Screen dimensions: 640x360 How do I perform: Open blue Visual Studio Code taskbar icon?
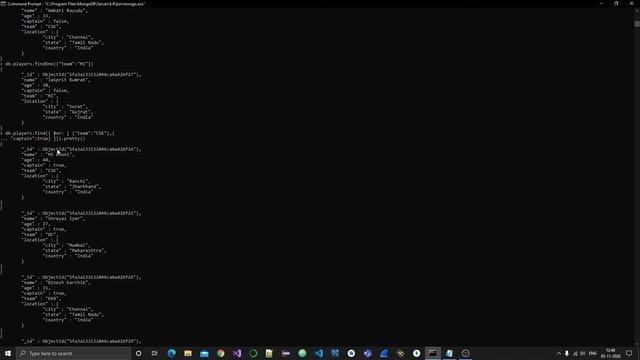point(318,353)
